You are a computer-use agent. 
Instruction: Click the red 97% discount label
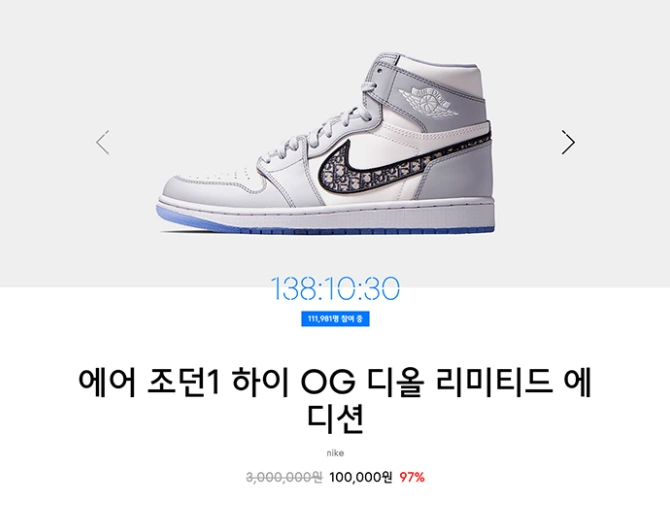(x=412, y=477)
